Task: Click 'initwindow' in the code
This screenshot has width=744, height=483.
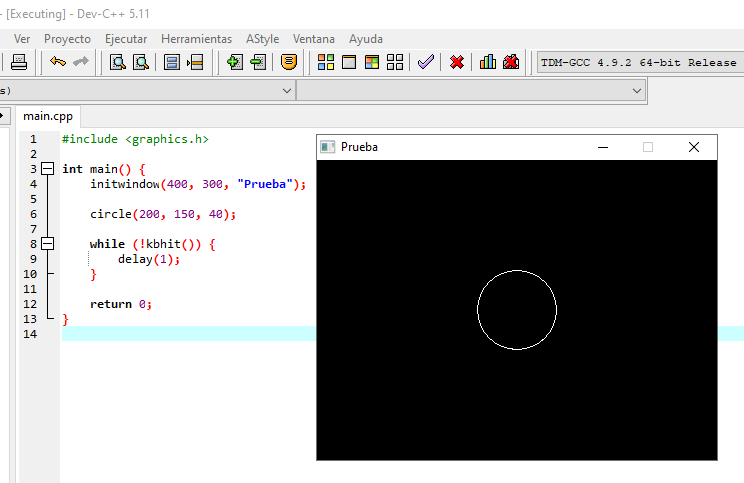Action: pyautogui.click(x=125, y=184)
